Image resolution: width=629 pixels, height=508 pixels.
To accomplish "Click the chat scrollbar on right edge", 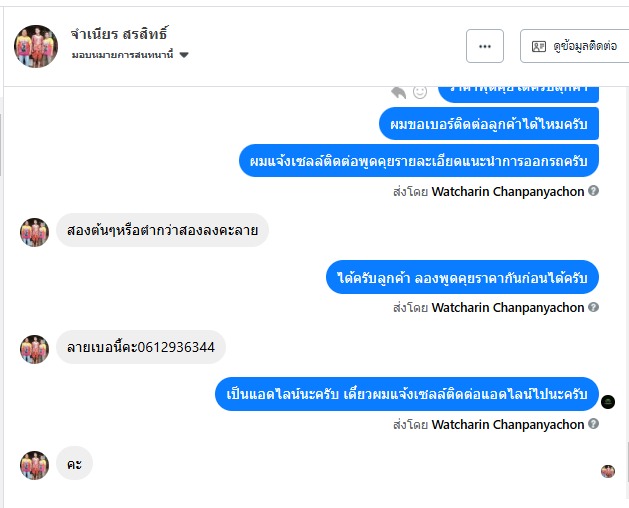I will (x=627, y=461).
